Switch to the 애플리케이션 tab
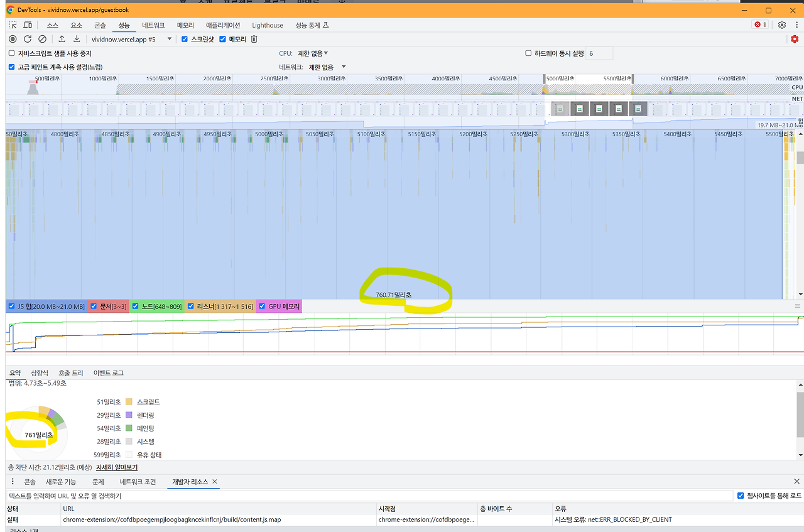 [223, 25]
